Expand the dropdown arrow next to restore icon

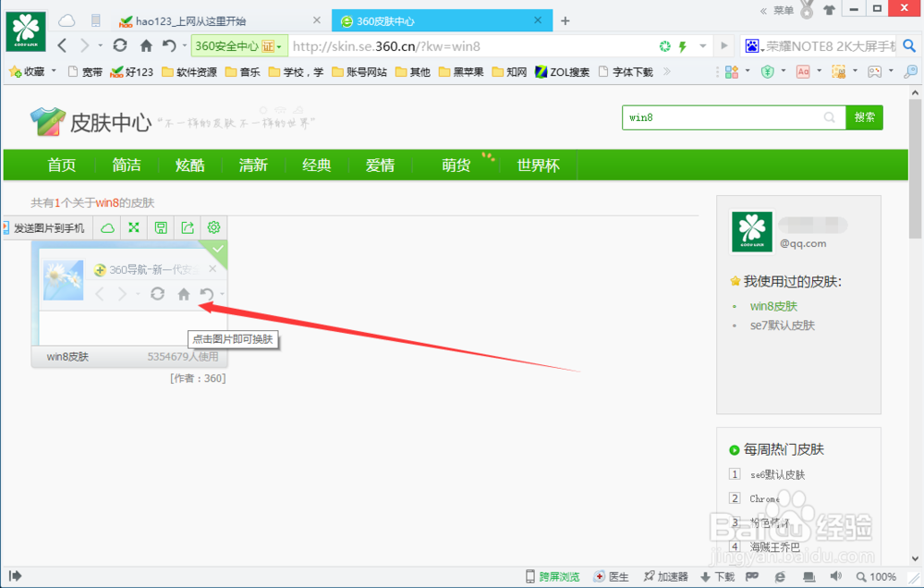pos(185,45)
